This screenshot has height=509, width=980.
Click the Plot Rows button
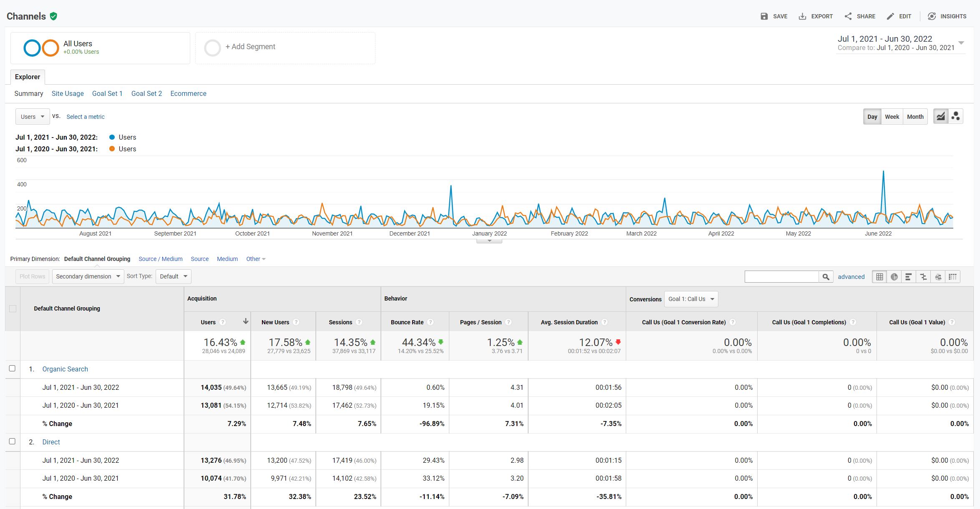pos(32,276)
